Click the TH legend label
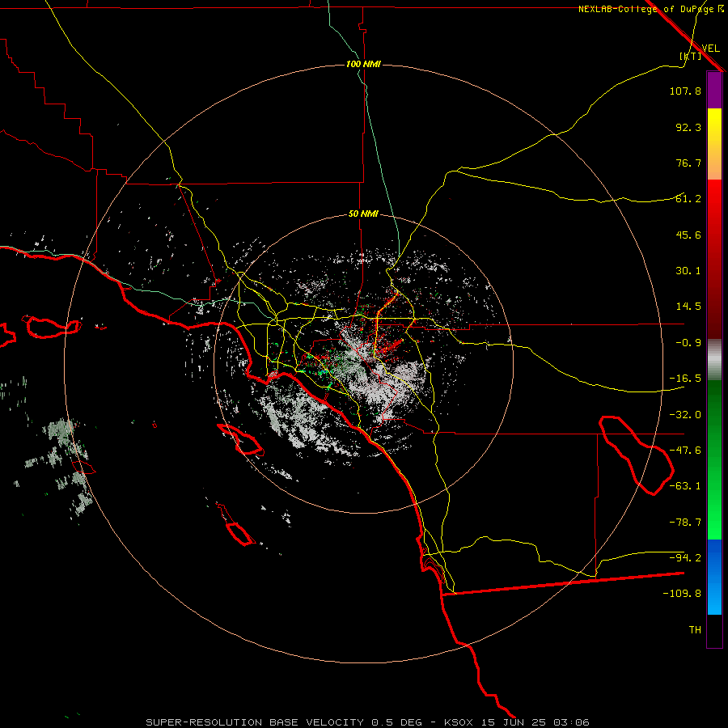 pos(695,630)
